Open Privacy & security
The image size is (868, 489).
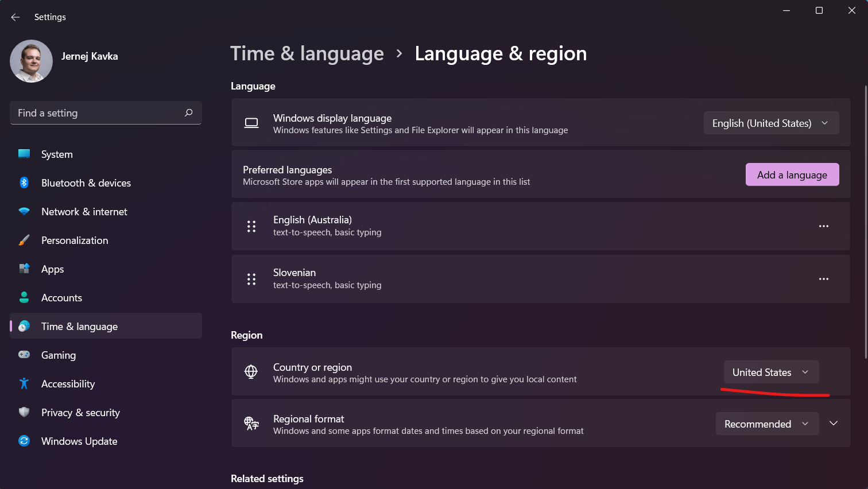106,412
